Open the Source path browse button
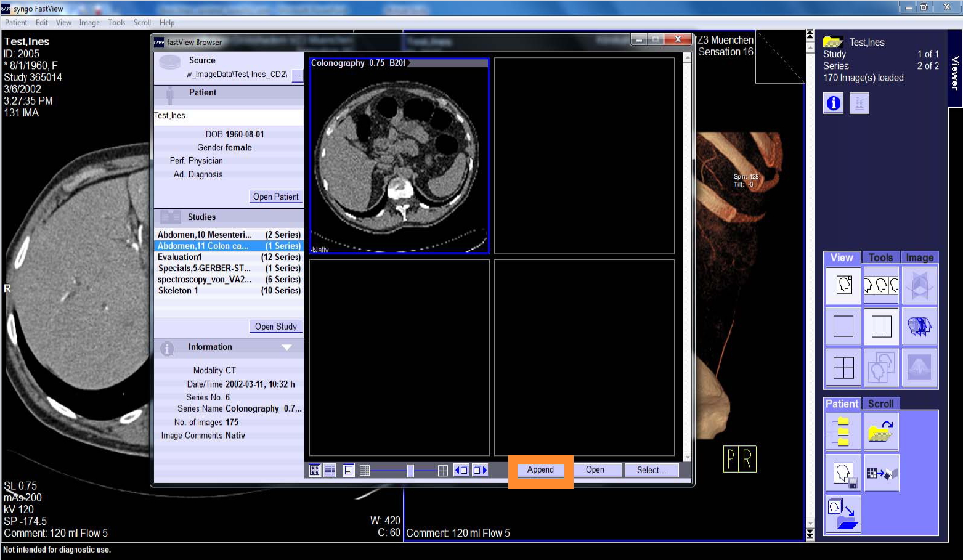 [x=298, y=75]
